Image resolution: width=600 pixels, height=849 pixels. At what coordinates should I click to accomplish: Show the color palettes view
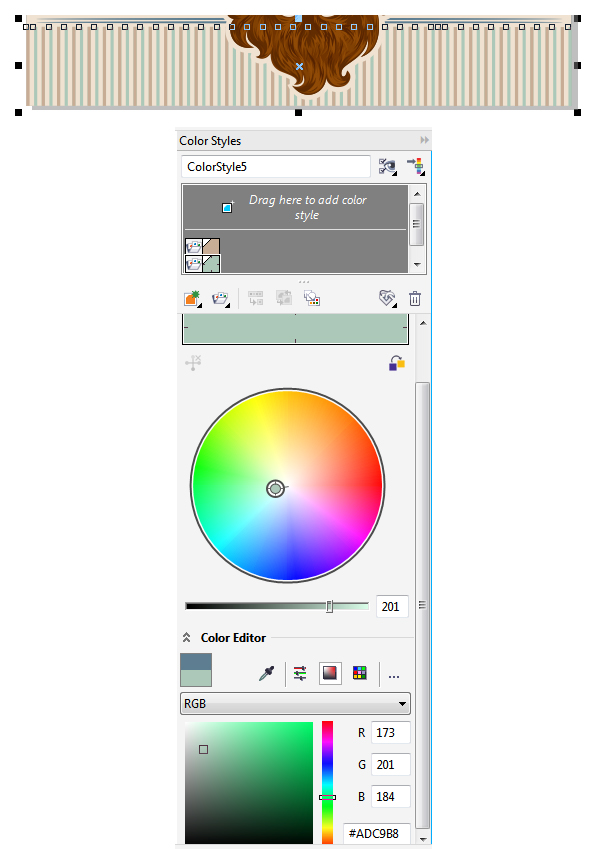(x=359, y=674)
